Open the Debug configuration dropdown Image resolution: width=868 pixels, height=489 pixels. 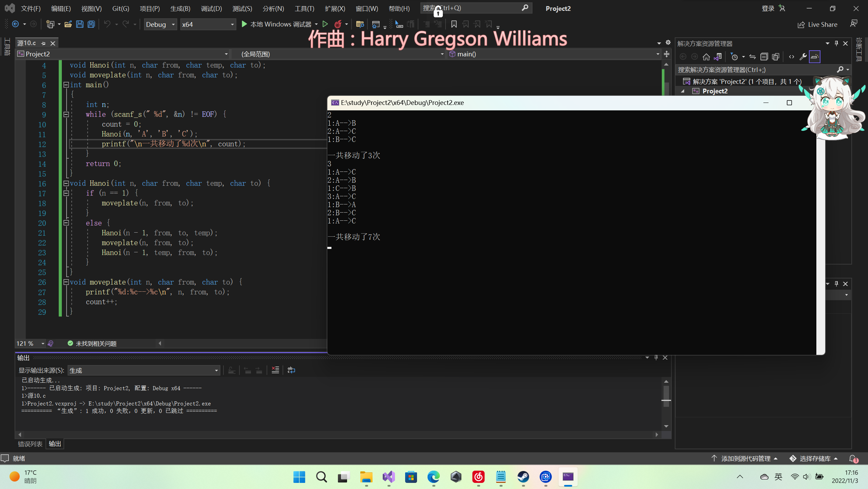tap(160, 24)
